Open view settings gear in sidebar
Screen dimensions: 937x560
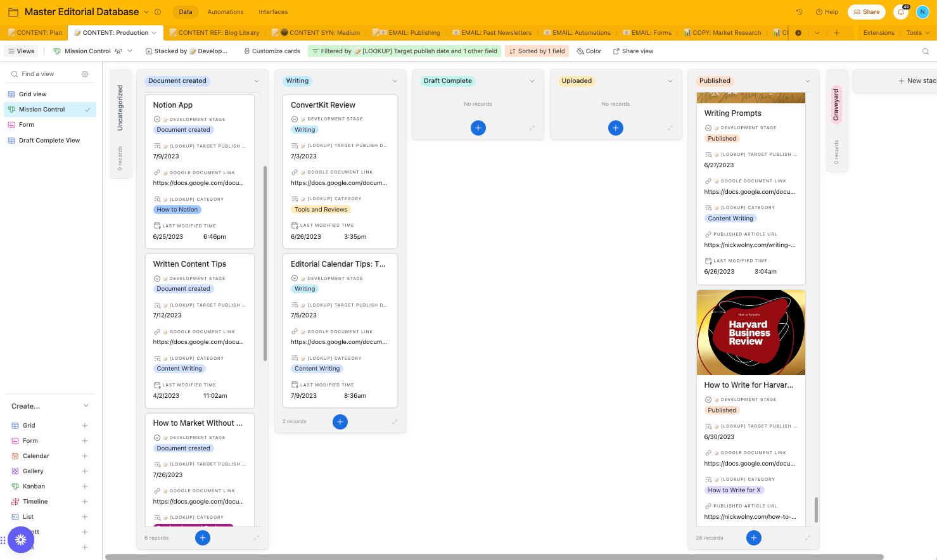click(85, 74)
